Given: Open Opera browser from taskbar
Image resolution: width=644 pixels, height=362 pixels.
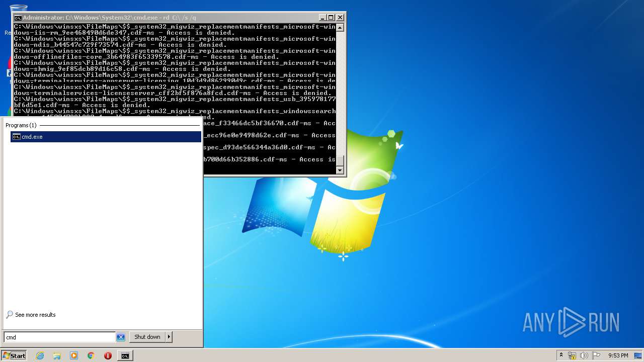Looking at the screenshot, I should [108, 355].
